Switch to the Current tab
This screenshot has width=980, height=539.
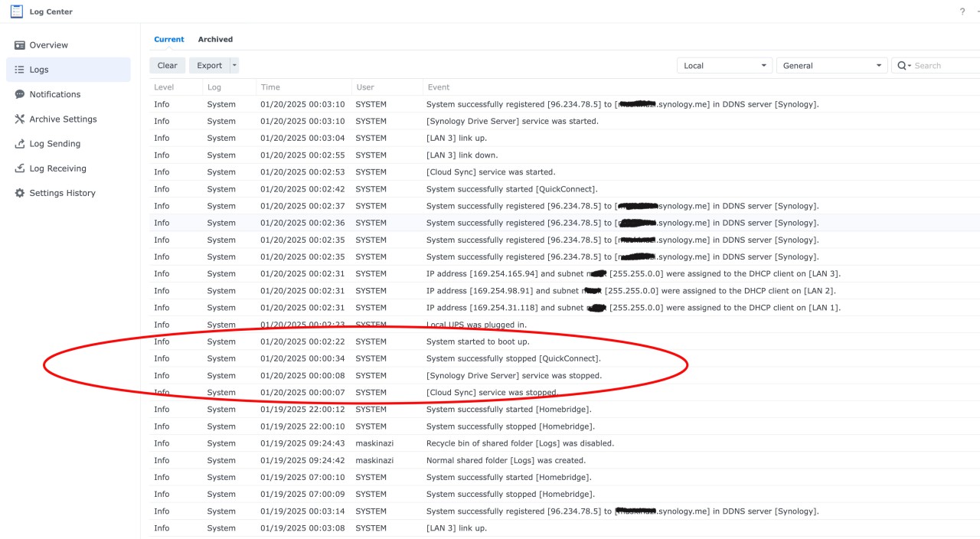169,39
